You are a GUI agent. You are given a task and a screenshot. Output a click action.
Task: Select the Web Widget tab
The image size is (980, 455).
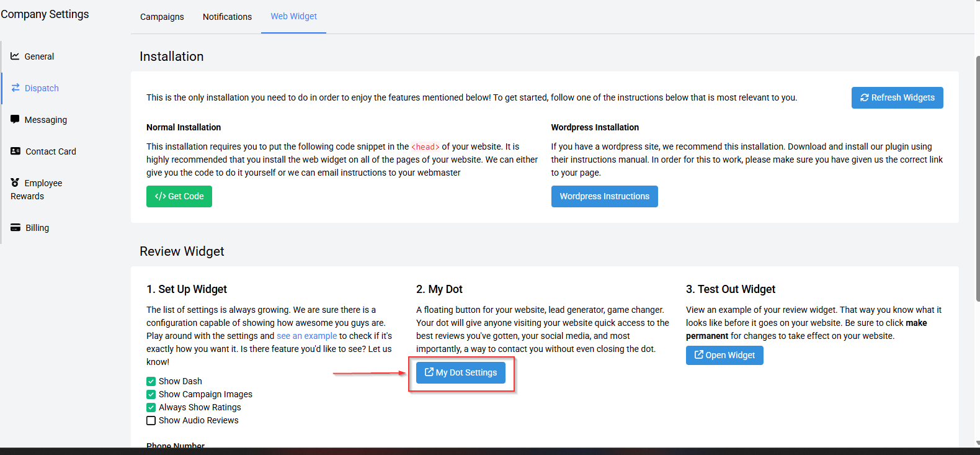tap(293, 16)
